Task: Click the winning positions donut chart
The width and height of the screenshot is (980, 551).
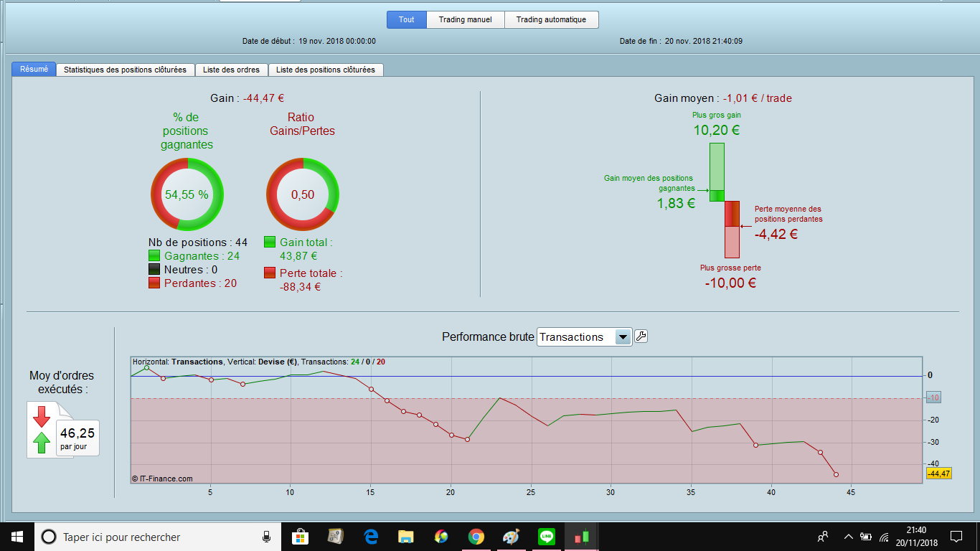Action: (187, 194)
